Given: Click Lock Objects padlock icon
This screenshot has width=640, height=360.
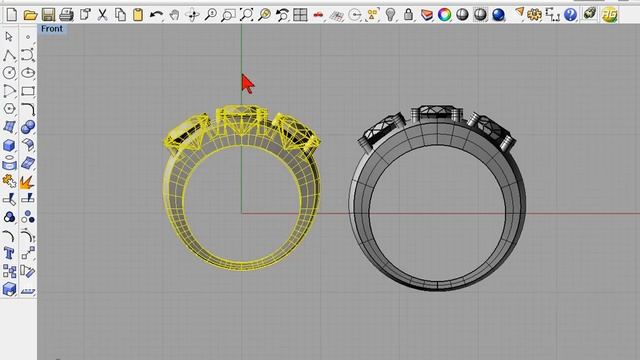Looking at the screenshot, I should (408, 15).
